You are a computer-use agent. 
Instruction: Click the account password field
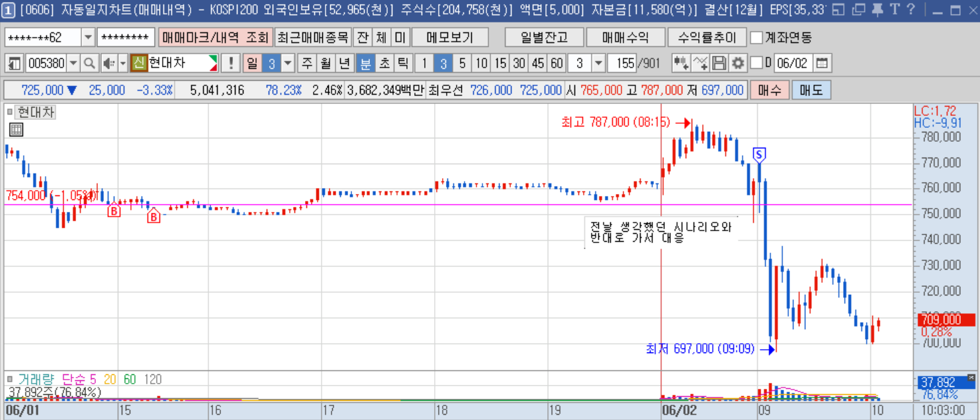coord(126,37)
